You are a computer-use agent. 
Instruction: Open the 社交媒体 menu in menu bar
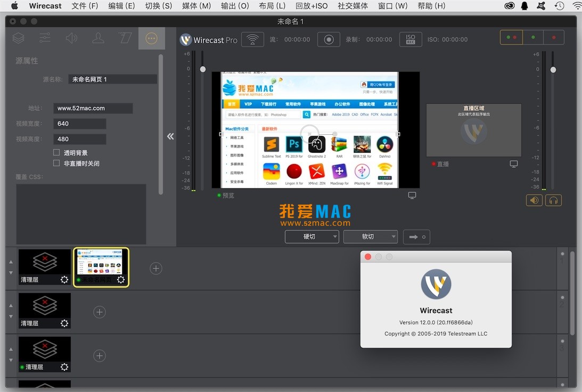(x=354, y=6)
